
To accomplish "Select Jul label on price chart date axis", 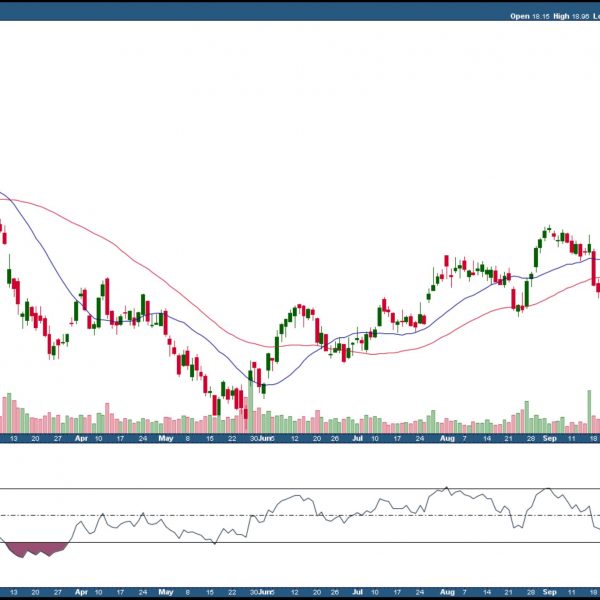I will pyautogui.click(x=357, y=439).
